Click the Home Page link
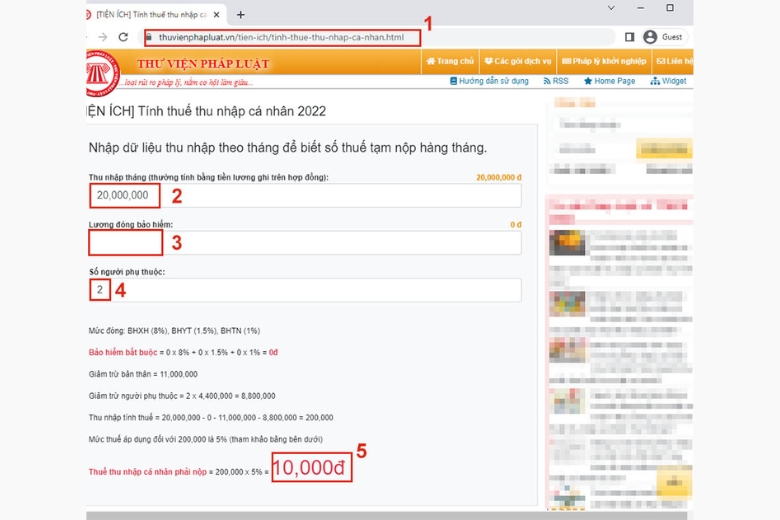Image resolution: width=780 pixels, height=520 pixels. coord(608,81)
